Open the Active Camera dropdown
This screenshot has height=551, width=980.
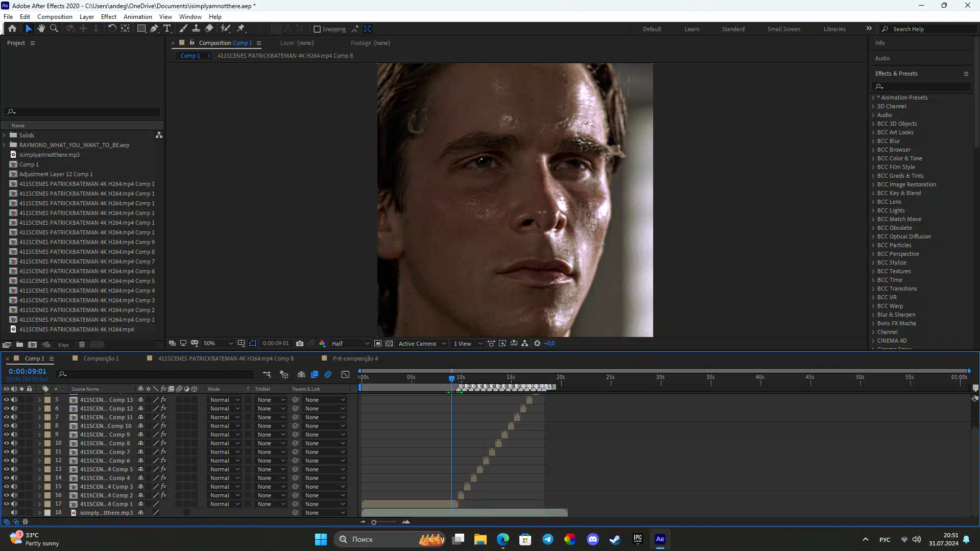point(422,344)
